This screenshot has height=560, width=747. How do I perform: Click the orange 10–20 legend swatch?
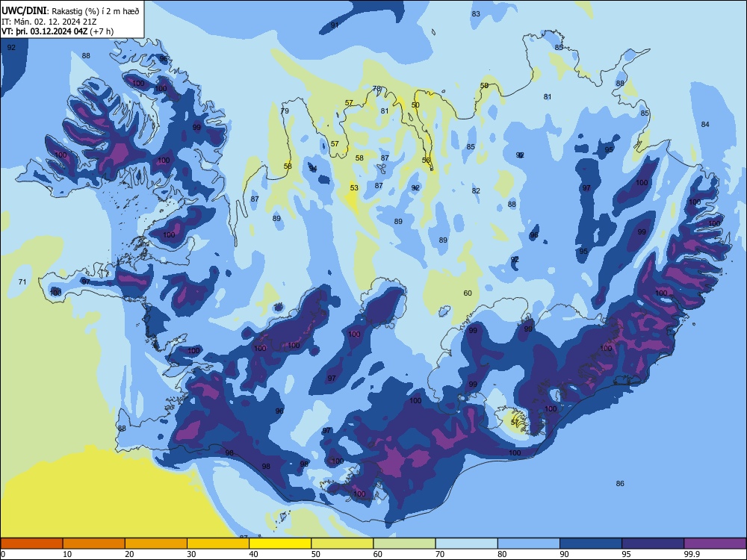[x=94, y=544]
